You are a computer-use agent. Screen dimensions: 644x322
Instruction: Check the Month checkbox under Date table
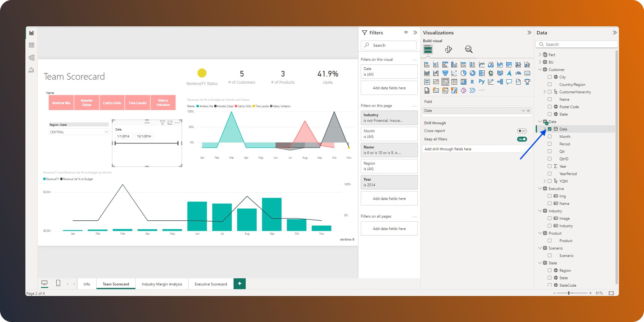[550, 136]
